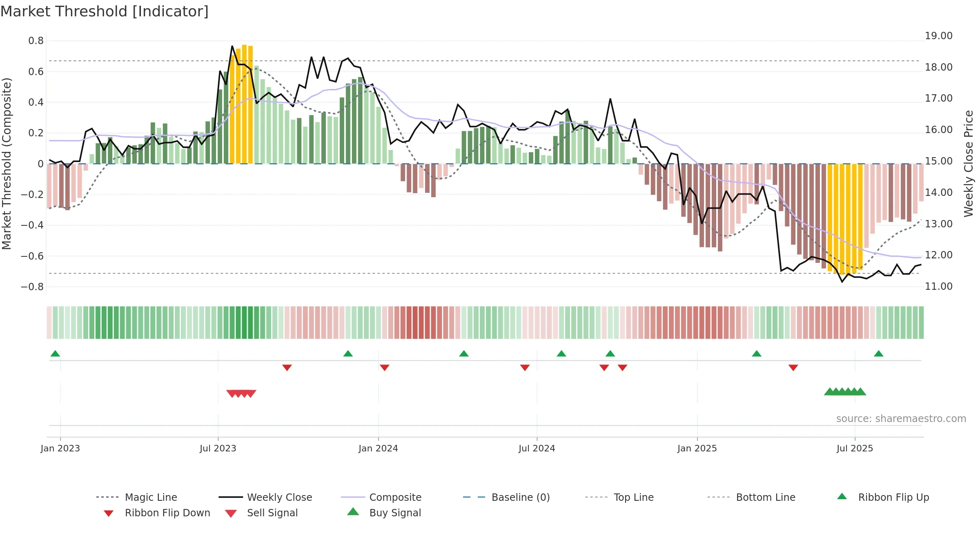Click the Jan 2025 x-axis label

[697, 448]
